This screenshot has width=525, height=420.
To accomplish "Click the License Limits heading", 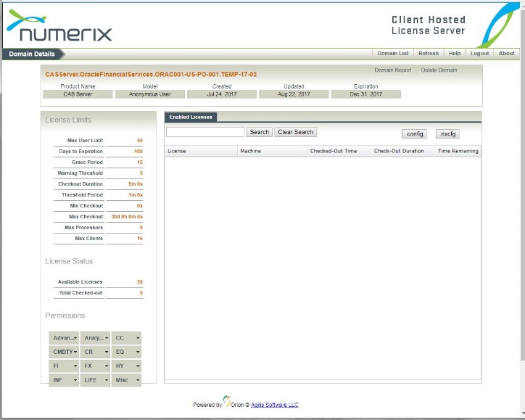I will 68,120.
